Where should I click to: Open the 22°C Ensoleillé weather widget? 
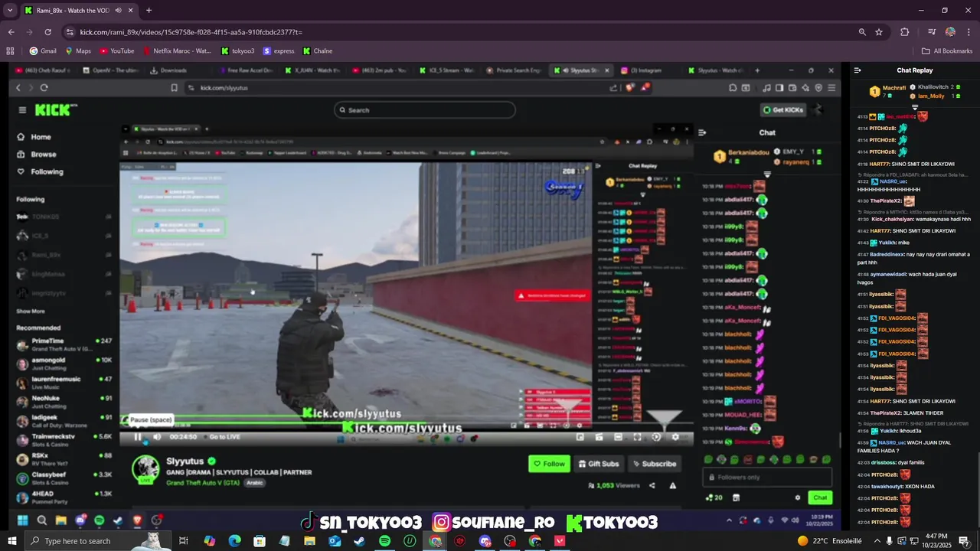(829, 541)
